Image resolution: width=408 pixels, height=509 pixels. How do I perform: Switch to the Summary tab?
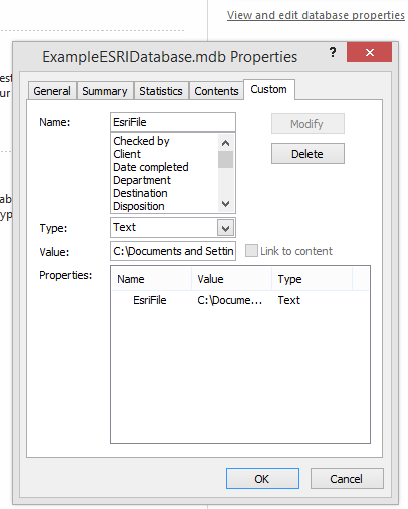click(105, 91)
